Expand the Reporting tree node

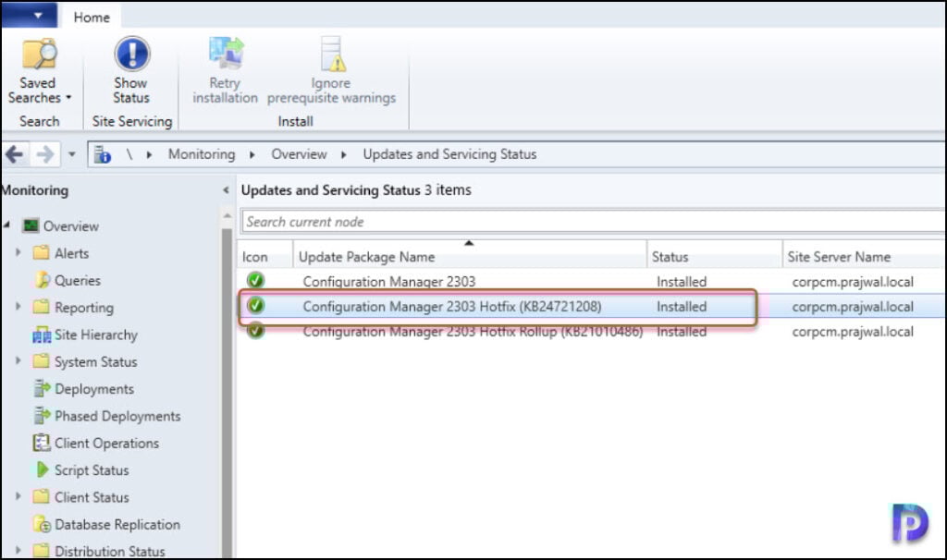(18, 307)
